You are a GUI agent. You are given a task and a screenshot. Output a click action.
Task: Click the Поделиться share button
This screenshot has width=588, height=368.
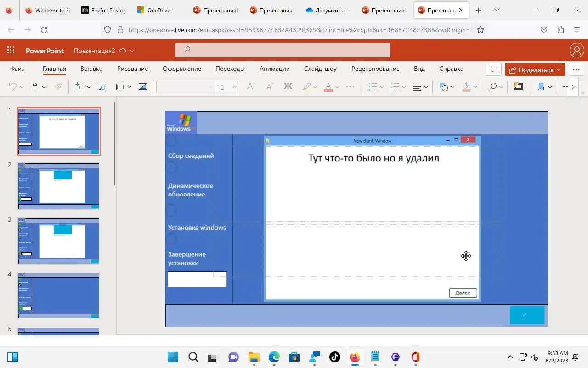535,70
